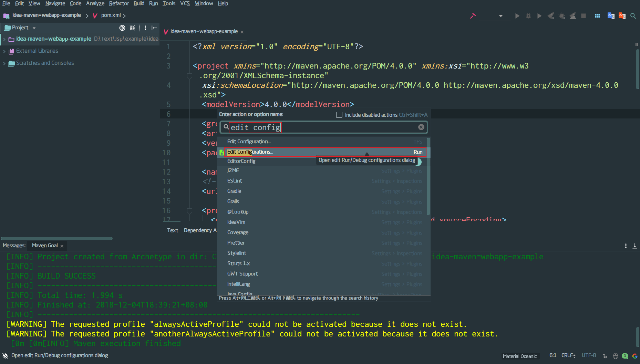640x364 pixels.
Task: Clear the action search field
Action: (421, 127)
